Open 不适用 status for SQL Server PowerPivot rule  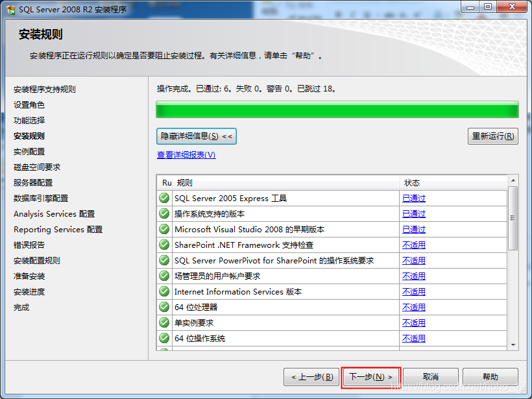(x=413, y=261)
